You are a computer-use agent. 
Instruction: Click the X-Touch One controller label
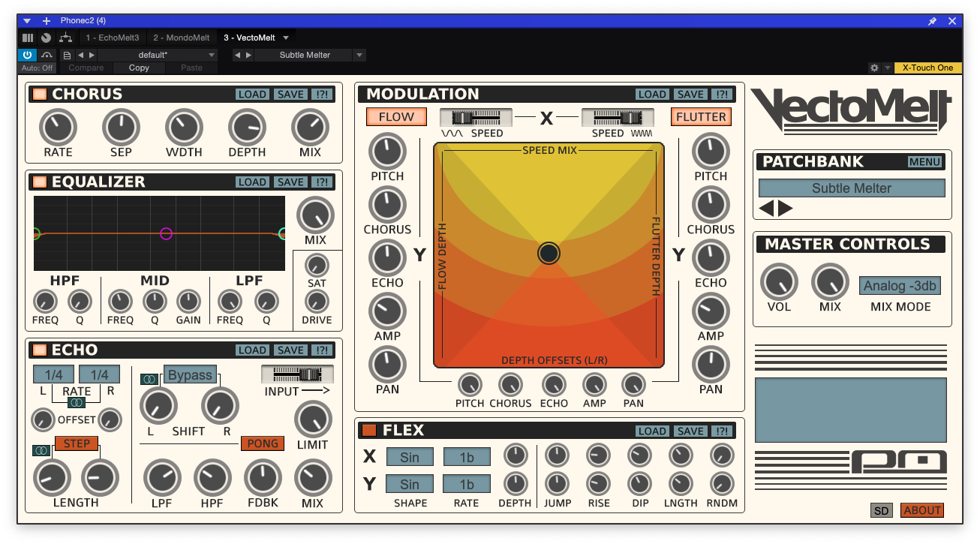pyautogui.click(x=927, y=68)
